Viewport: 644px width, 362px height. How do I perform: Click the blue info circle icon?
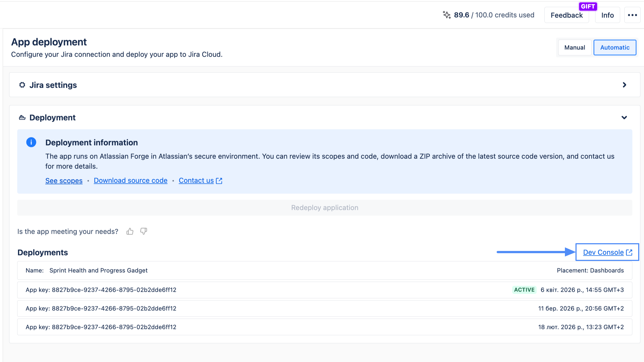tap(31, 142)
